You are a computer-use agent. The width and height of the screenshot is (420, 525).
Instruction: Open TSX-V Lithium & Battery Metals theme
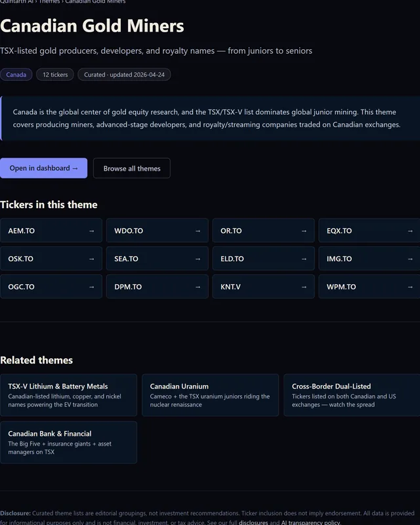pos(68,395)
